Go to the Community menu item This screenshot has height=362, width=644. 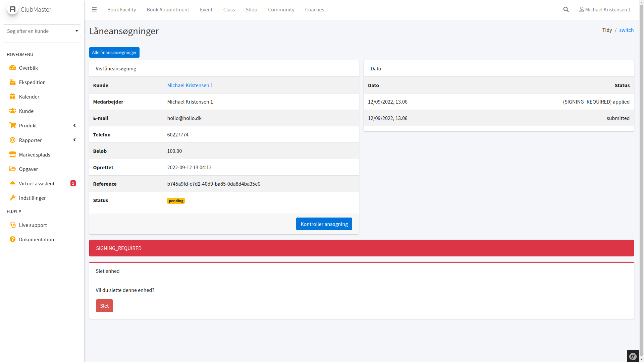[x=281, y=9]
